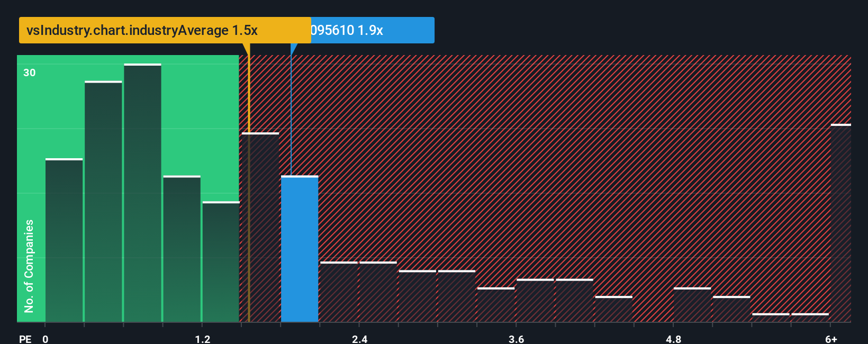Viewport: 868px width, 344px height.
Task: Select the green bar left of 1.2
Action: (182, 249)
